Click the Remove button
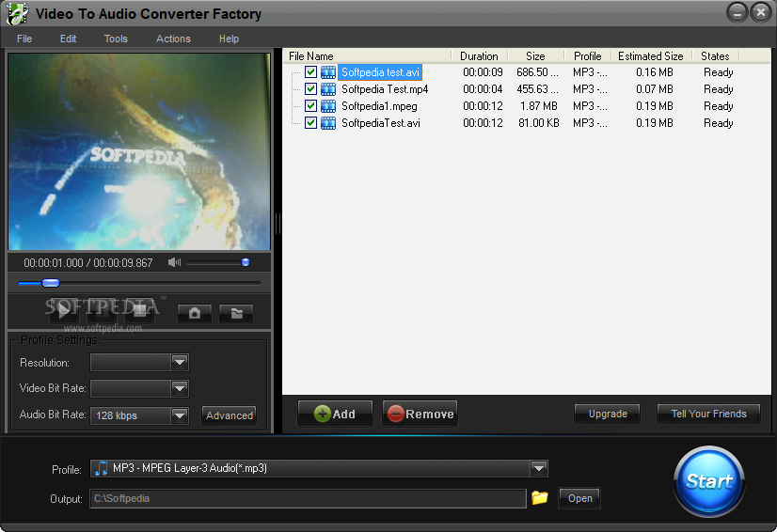 420,414
